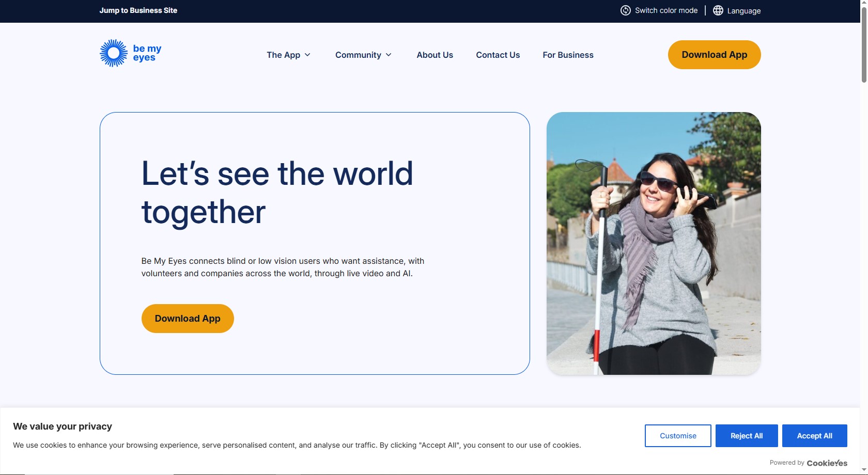Click Download App below hero text

click(188, 319)
